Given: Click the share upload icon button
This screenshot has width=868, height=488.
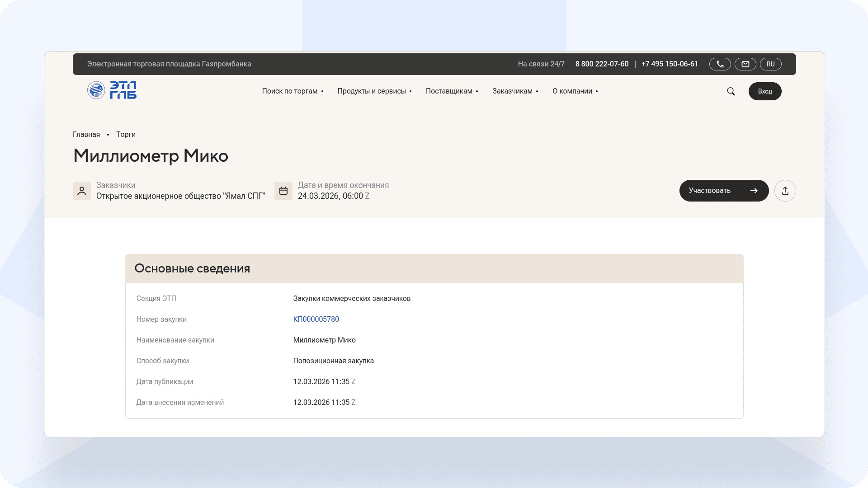Looking at the screenshot, I should click(x=785, y=191).
